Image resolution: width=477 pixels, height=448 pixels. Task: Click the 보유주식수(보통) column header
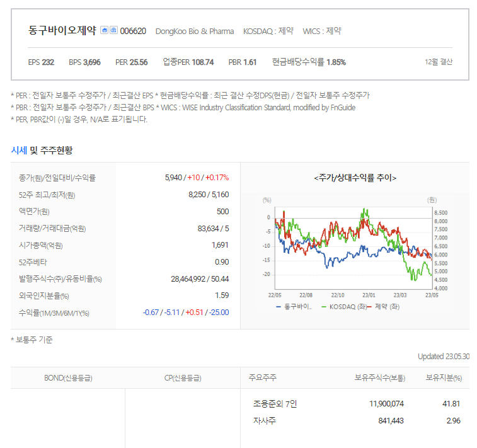pos(380,377)
